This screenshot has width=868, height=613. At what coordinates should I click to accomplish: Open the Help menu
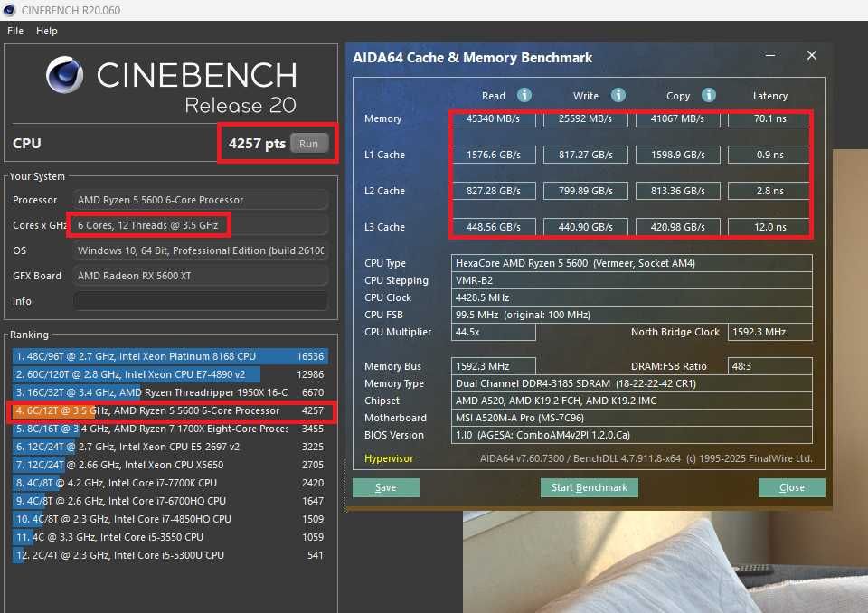click(47, 31)
